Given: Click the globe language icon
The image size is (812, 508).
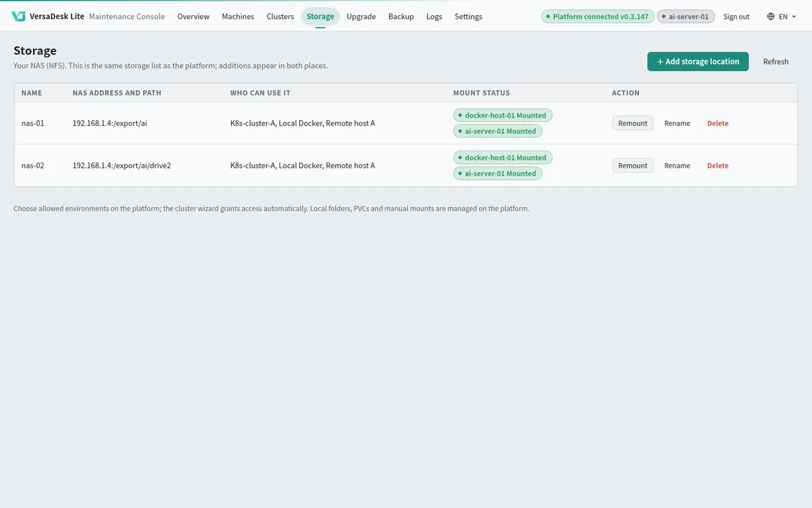Looking at the screenshot, I should coord(771,17).
